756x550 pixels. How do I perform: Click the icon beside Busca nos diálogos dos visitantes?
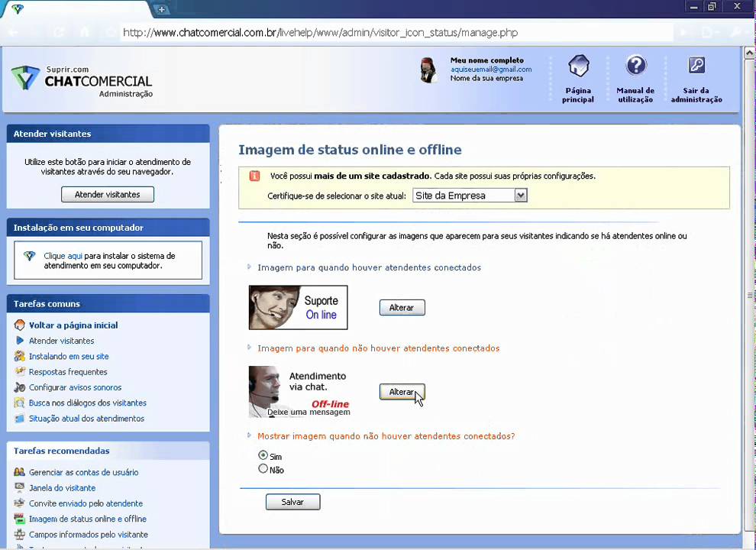click(x=19, y=403)
